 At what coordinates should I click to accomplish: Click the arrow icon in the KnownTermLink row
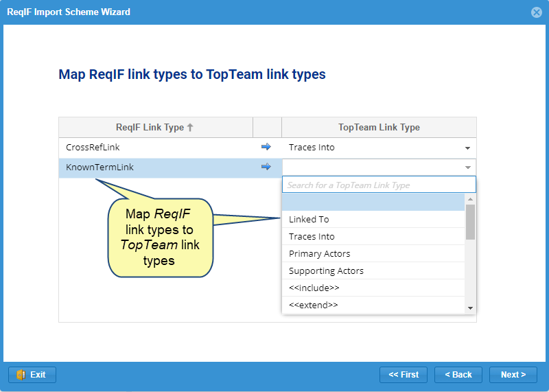click(266, 166)
